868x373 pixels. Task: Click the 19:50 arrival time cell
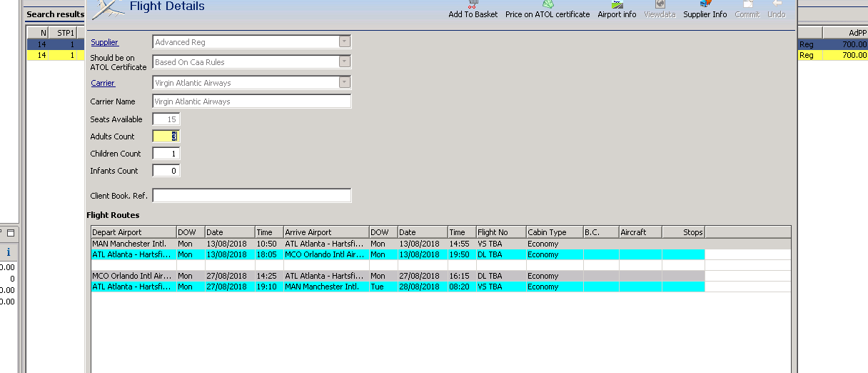tap(462, 254)
